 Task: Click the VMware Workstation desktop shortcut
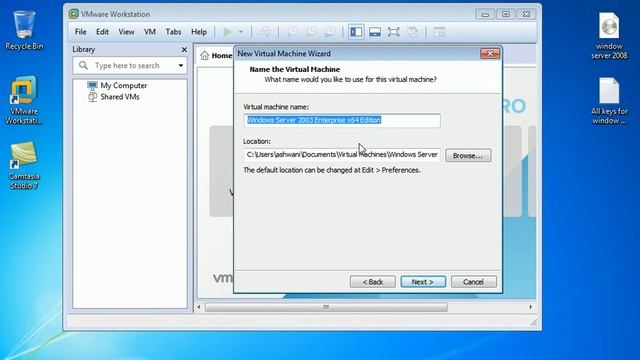click(24, 100)
